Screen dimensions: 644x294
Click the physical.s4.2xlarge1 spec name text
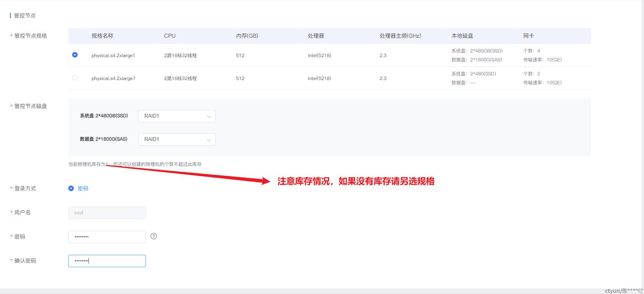[113, 56]
